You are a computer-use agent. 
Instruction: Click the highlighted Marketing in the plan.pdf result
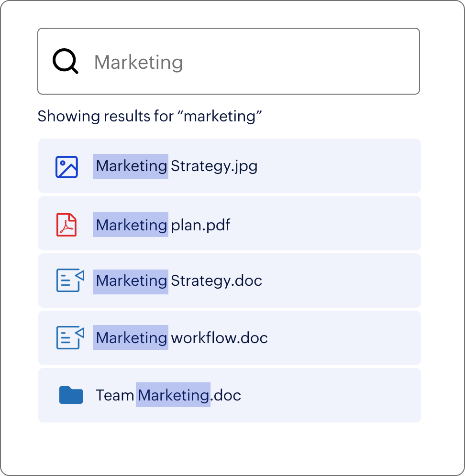(x=131, y=225)
